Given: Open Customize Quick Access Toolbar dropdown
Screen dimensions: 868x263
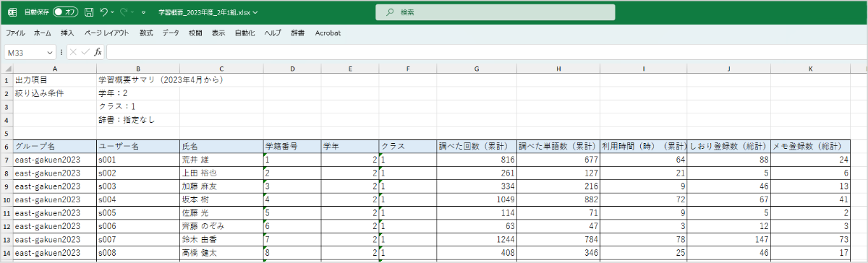Looking at the screenshot, I should point(143,12).
